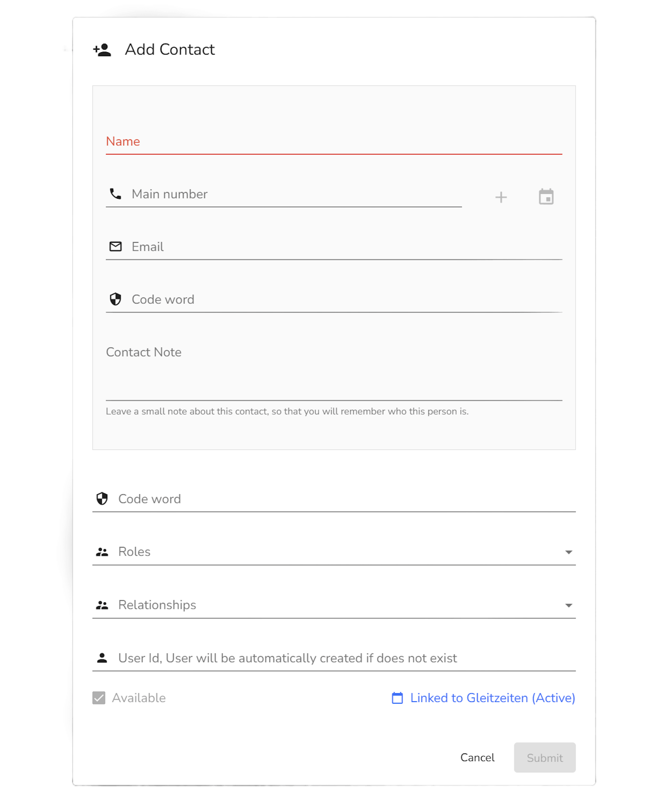Click the group icon beside Relationships
Screen dimensions: 672x807
click(x=102, y=605)
